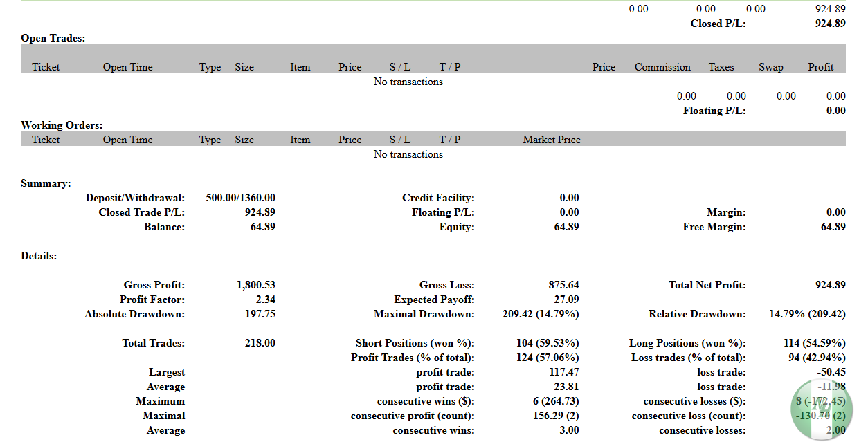Click the 0.00 value beside bold Floating P/L
This screenshot has width=868, height=442.
[x=835, y=111]
